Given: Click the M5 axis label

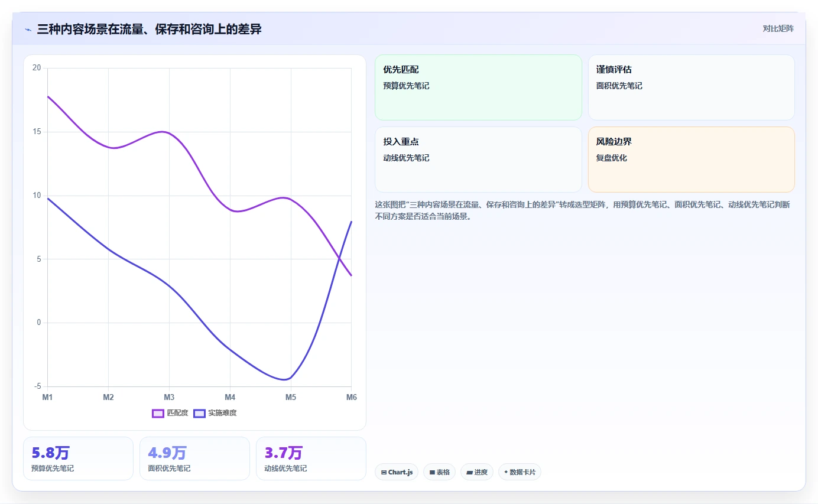Looking at the screenshot, I should pyautogui.click(x=291, y=397).
